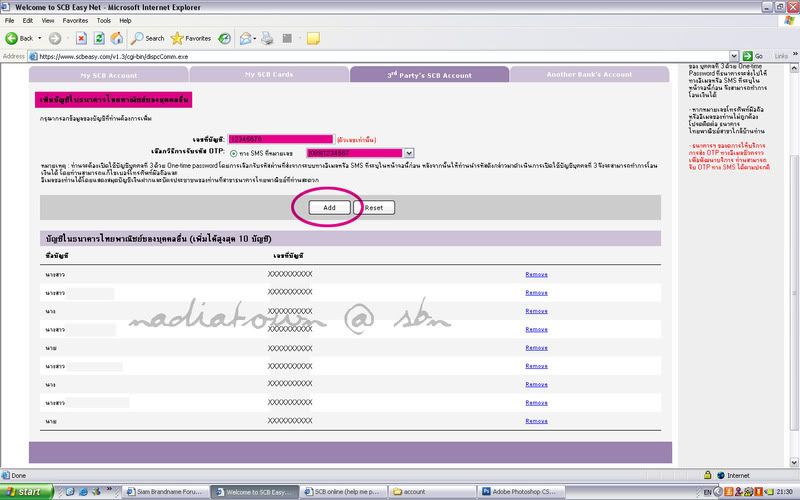
Task: Expand the Links toolbar chevron
Action: 795,54
